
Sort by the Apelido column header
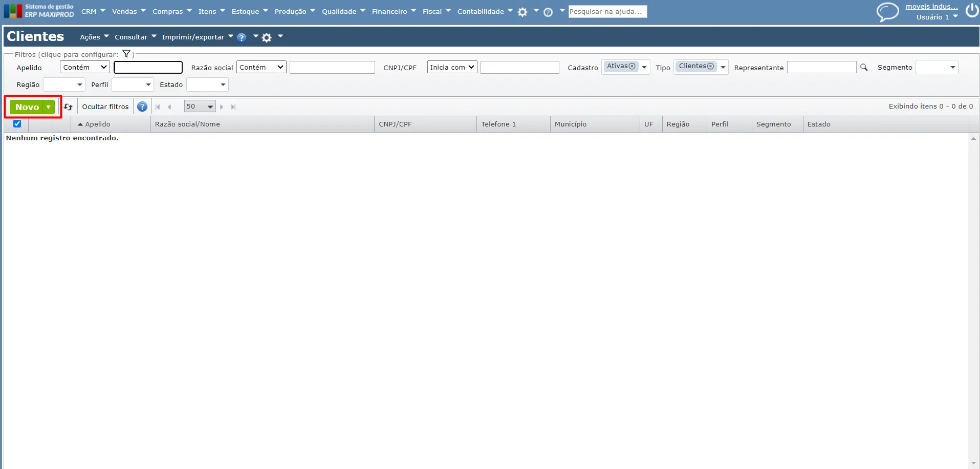pos(98,124)
